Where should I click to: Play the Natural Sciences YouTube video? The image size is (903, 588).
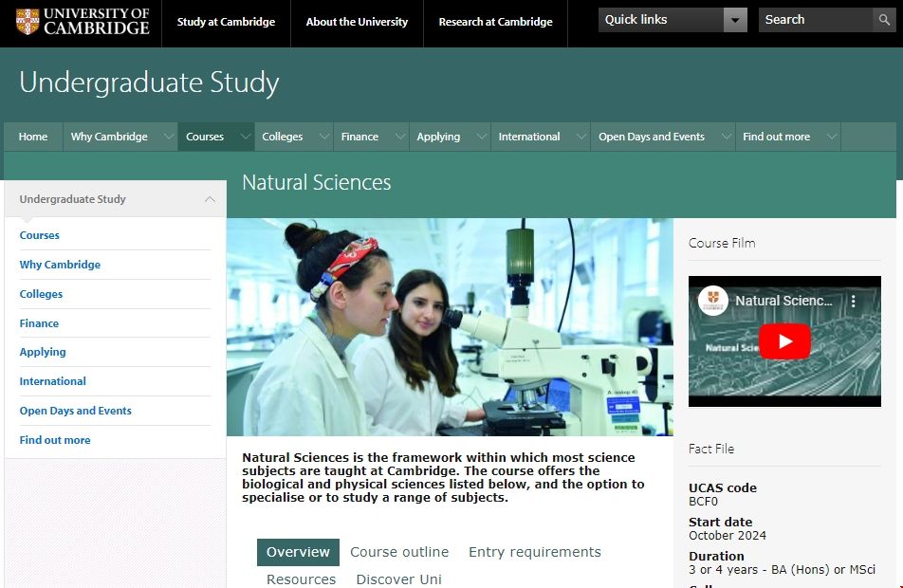[784, 341]
